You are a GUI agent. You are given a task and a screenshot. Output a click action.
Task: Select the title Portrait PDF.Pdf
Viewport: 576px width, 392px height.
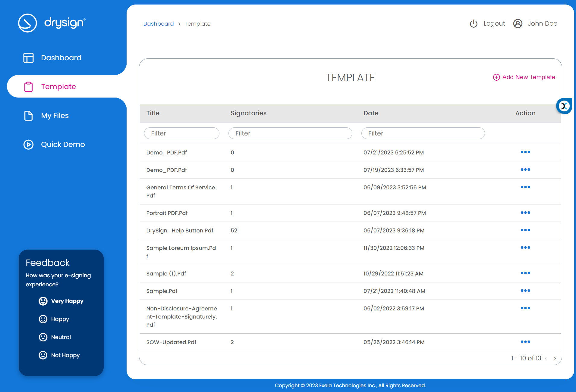[167, 213]
